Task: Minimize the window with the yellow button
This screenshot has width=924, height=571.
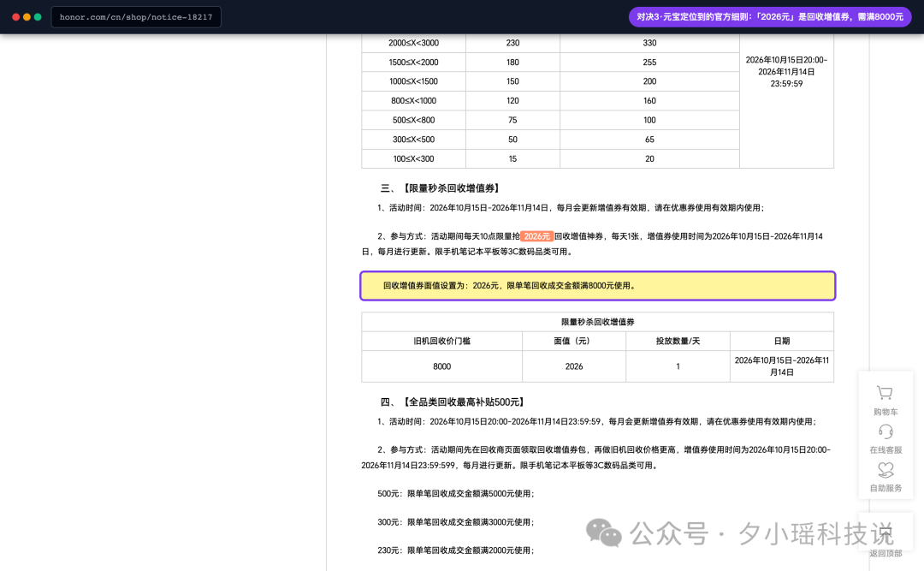Action: 27,17
